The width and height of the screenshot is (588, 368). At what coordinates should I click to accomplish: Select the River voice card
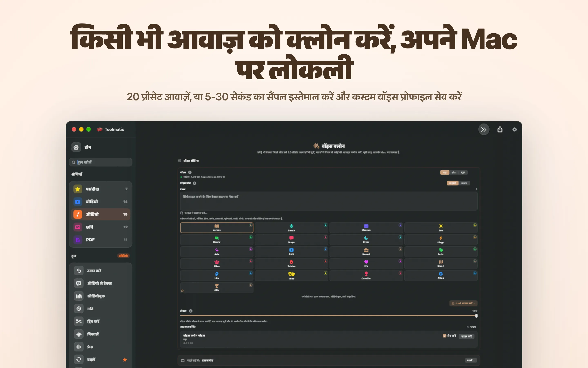pos(366,239)
